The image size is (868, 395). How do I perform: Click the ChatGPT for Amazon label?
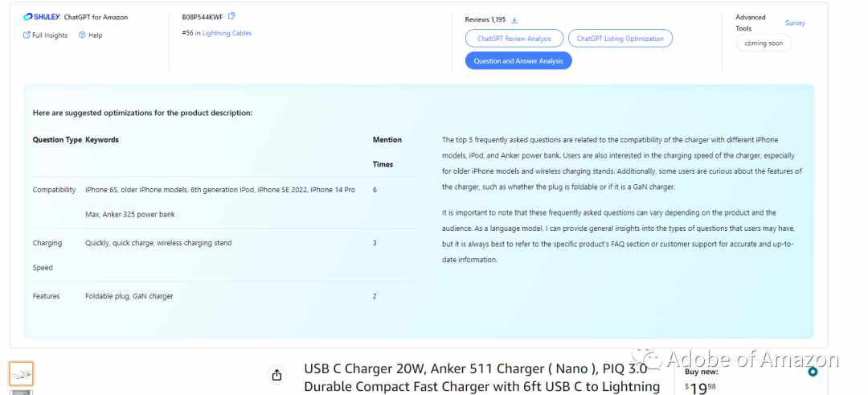tap(96, 17)
